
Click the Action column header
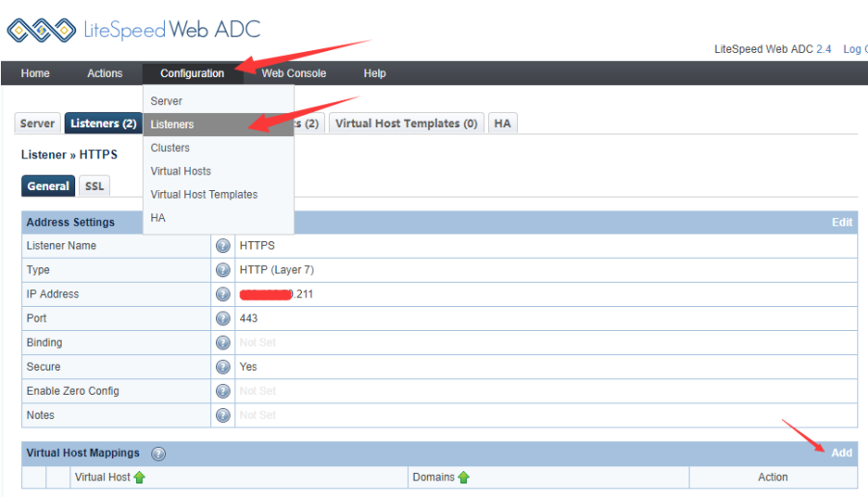pos(773,477)
